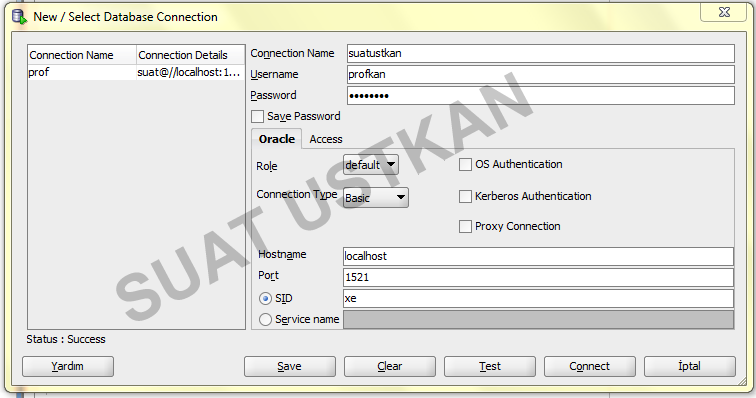Test the database connection
Viewport: 756px width, 398px height.
point(490,366)
